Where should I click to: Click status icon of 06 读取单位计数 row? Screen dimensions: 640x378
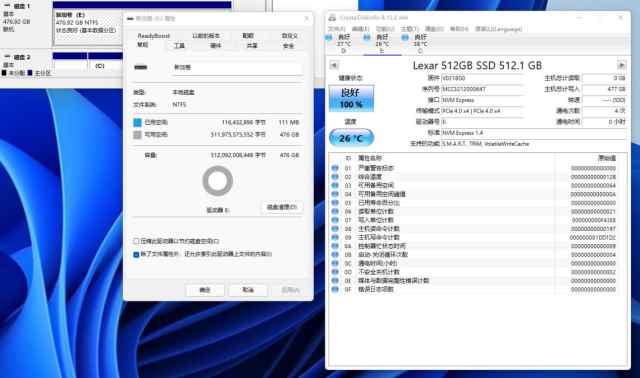pyautogui.click(x=335, y=211)
